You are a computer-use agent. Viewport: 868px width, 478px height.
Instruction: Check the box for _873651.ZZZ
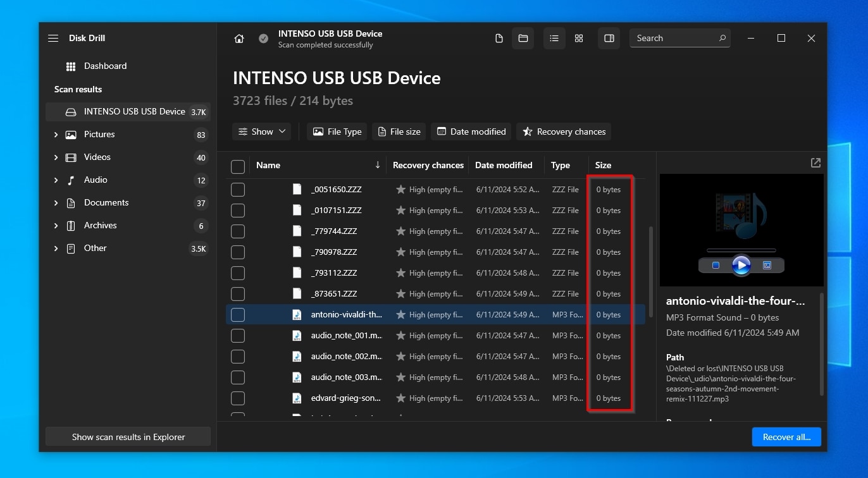(x=238, y=294)
